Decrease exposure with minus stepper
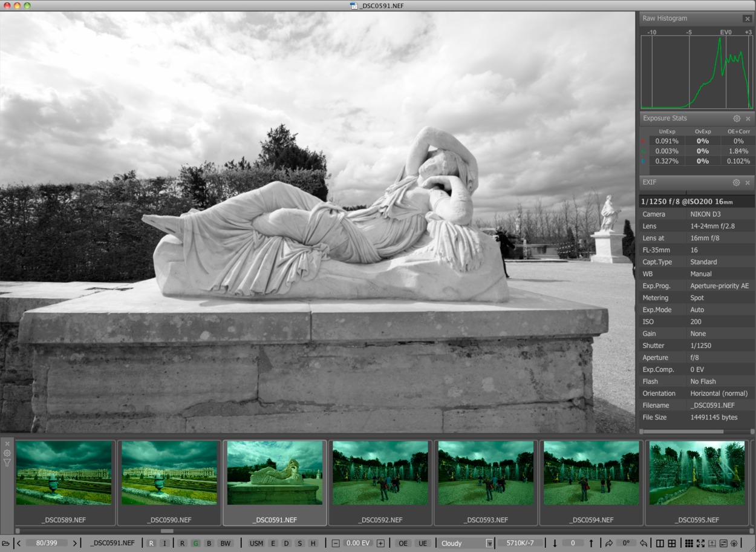 (x=336, y=544)
